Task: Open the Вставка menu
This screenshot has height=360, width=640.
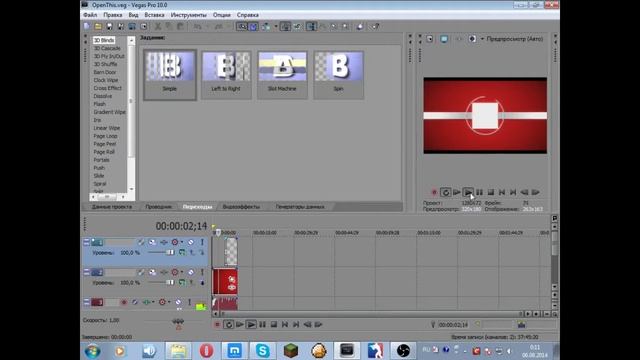Action: point(154,15)
